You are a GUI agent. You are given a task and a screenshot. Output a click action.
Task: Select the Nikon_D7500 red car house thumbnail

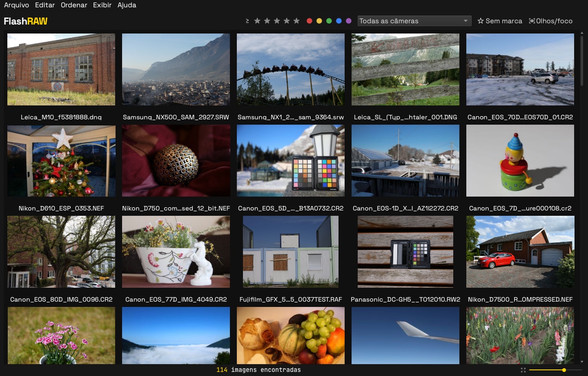pyautogui.click(x=520, y=252)
